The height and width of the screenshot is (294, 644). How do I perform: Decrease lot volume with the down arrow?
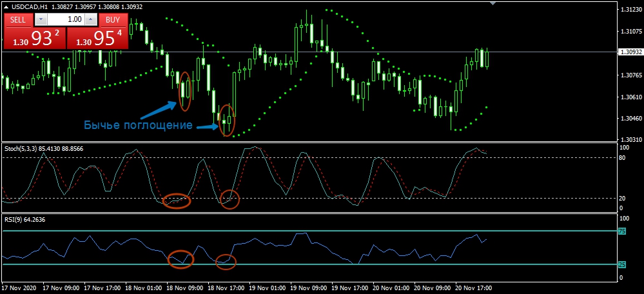pyautogui.click(x=40, y=19)
